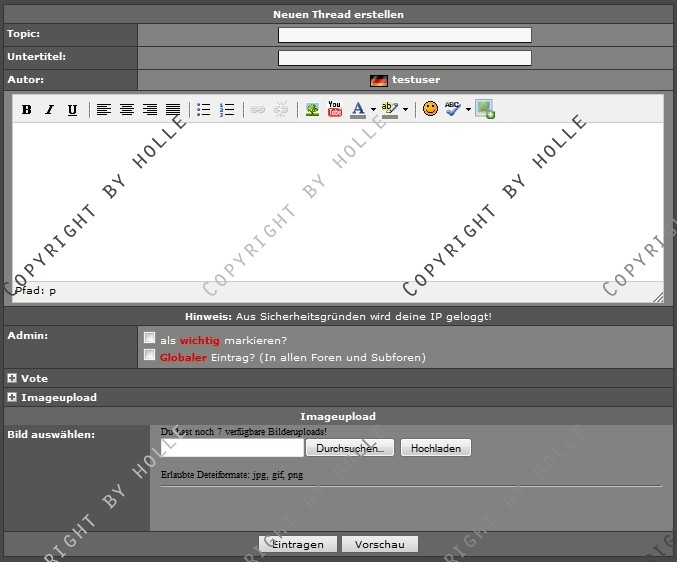Expand the Imageupload section
Image resolution: width=677 pixels, height=562 pixels.
coord(12,398)
